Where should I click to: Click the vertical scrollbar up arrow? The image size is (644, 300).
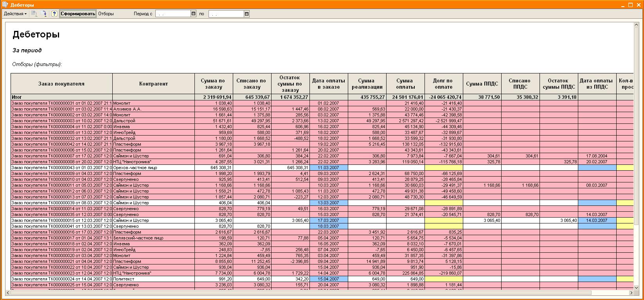point(636,25)
